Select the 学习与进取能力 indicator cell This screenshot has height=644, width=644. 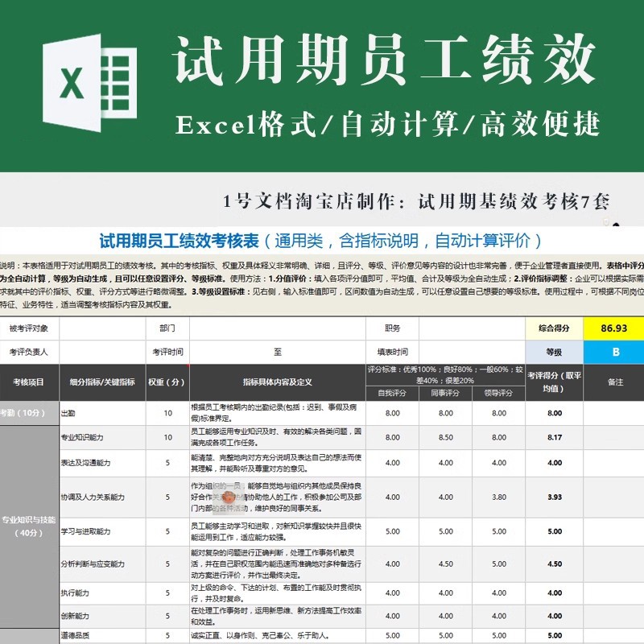103,531
